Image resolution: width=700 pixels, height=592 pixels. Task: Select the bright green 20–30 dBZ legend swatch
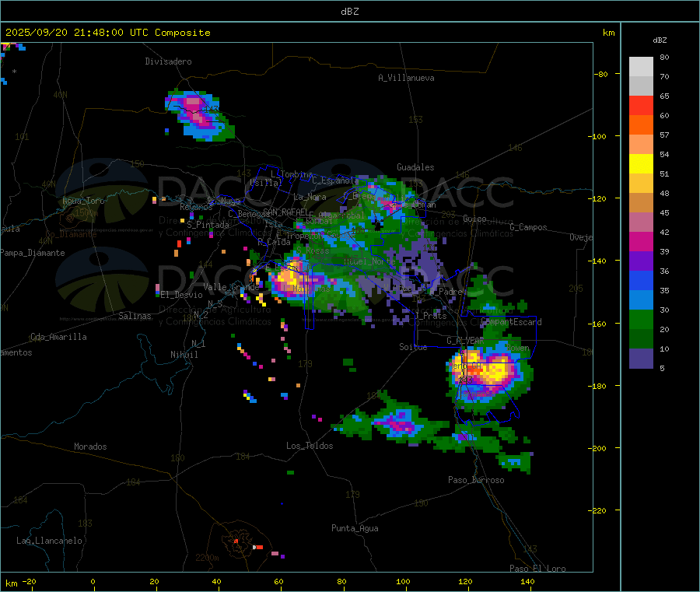coord(641,319)
